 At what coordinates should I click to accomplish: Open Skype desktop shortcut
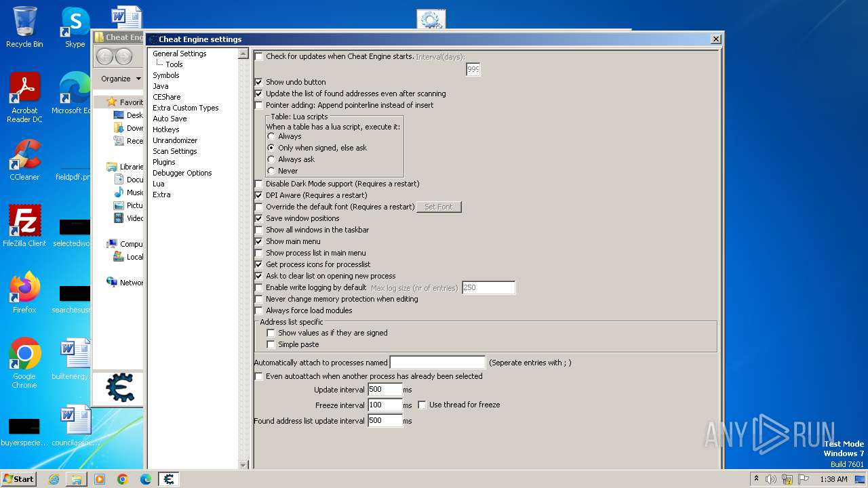[x=75, y=27]
